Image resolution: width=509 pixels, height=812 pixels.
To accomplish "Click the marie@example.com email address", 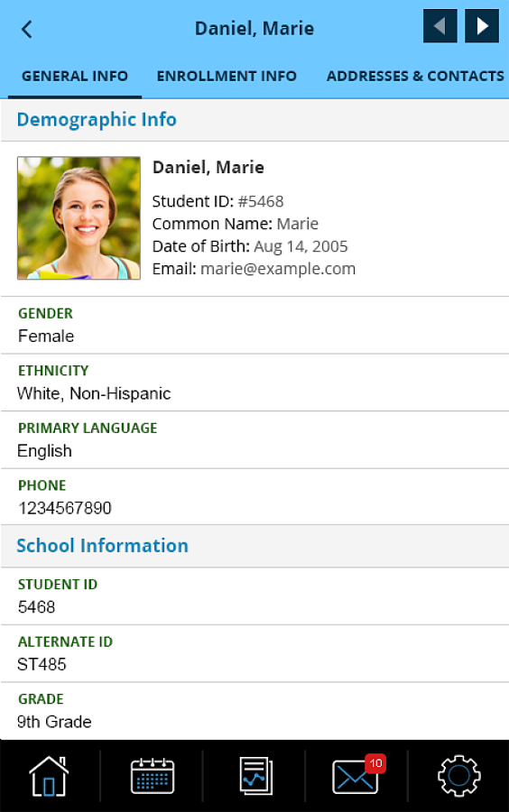I will (278, 269).
